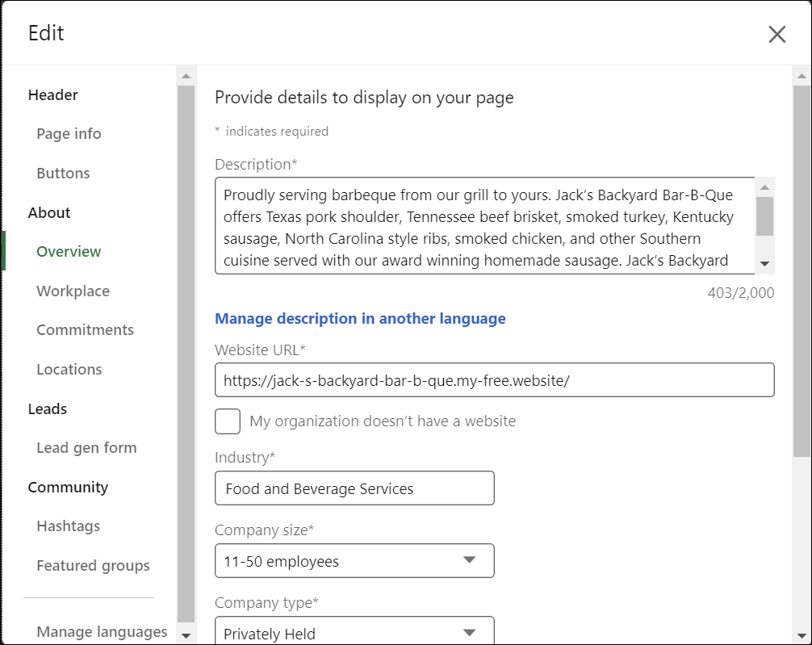812x645 pixels.
Task: Open Manage languages
Action: 102,631
